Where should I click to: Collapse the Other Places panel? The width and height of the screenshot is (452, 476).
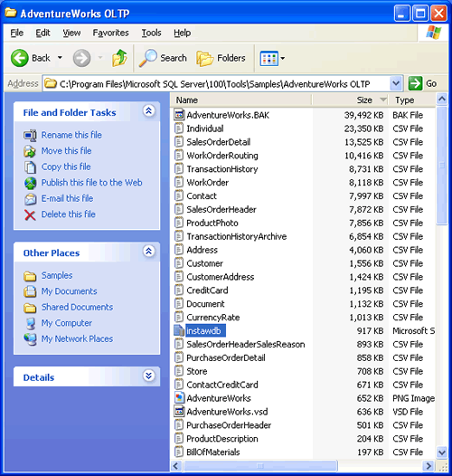(x=148, y=251)
